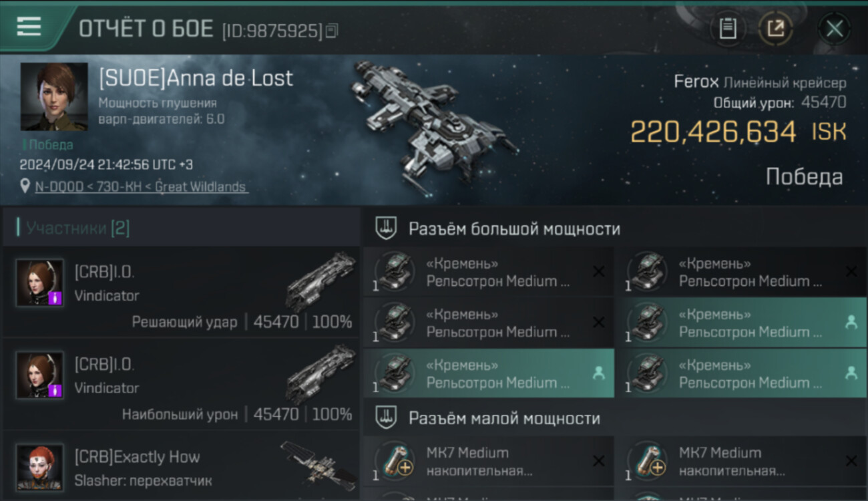Screen dimensions: 868x501
Task: Click the Slasher interceptor ship image
Action: click(x=318, y=464)
